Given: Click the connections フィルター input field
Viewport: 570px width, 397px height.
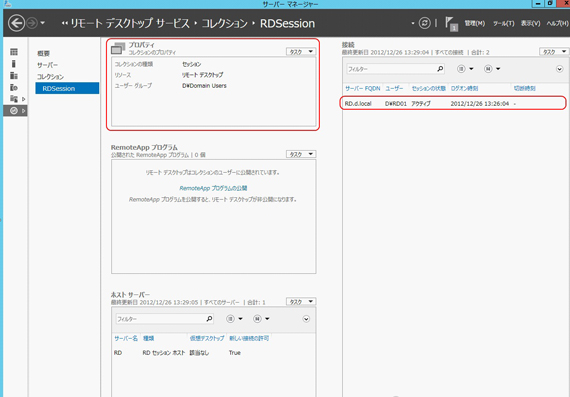Looking at the screenshot, I should coord(391,69).
